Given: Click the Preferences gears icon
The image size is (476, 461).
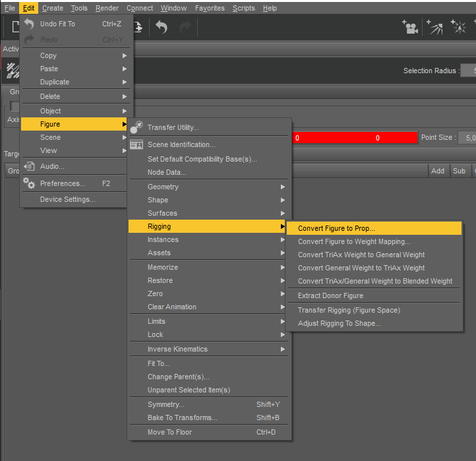Looking at the screenshot, I should pos(29,183).
